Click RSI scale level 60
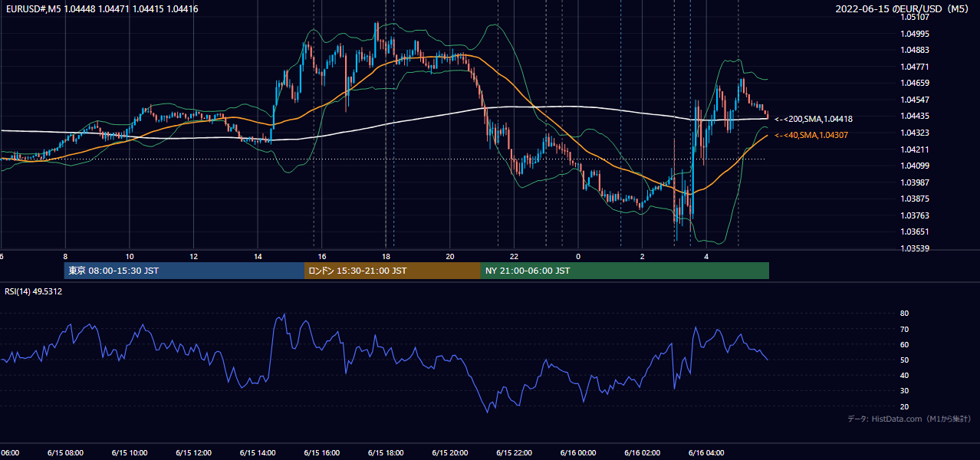The width and height of the screenshot is (980, 460). [x=904, y=344]
